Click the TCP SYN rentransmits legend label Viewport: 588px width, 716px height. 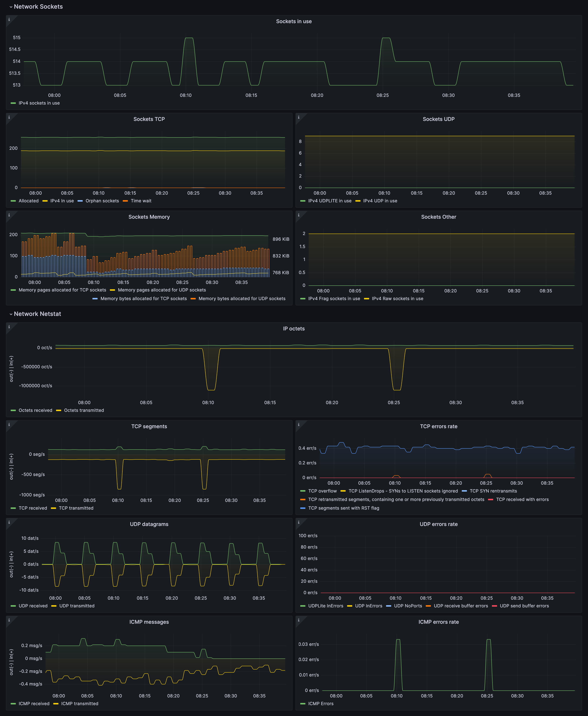point(494,491)
